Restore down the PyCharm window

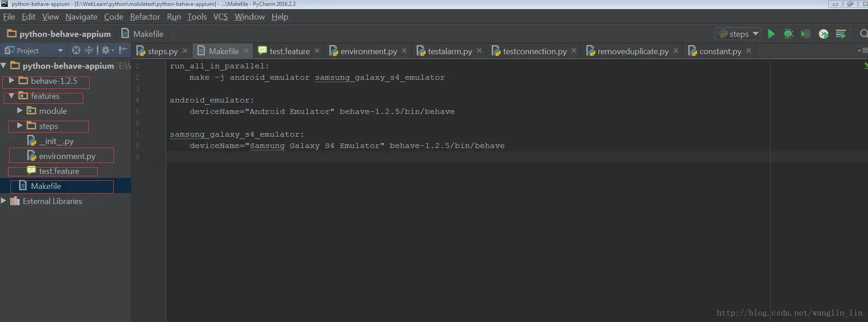850,4
